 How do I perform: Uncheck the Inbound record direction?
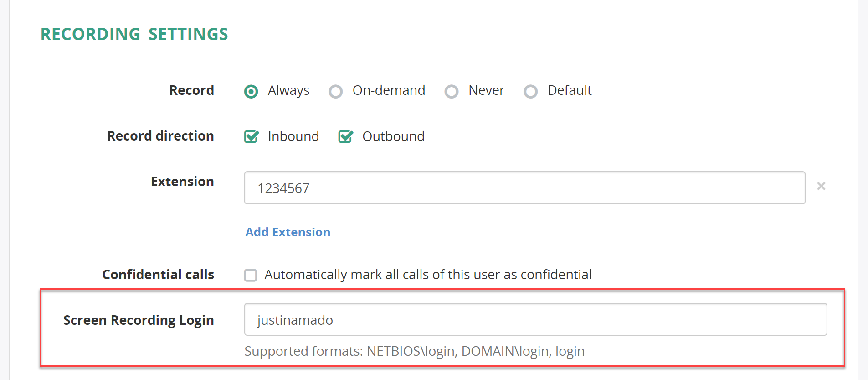click(251, 136)
